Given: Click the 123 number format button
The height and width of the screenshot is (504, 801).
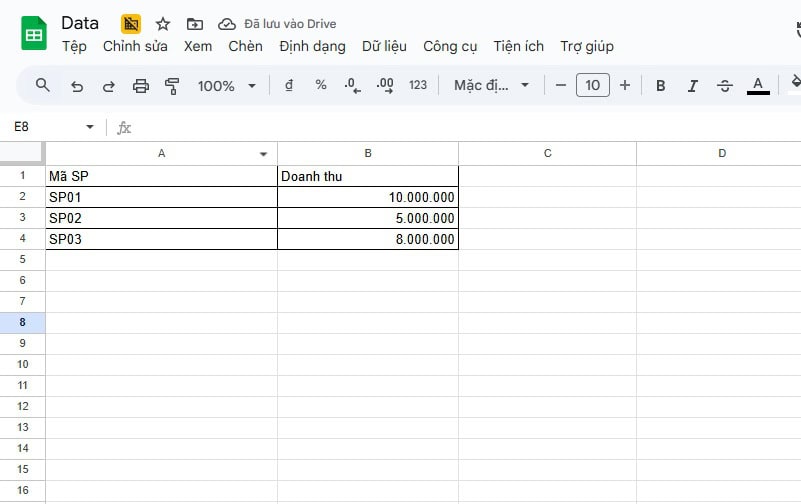Looking at the screenshot, I should coord(418,86).
